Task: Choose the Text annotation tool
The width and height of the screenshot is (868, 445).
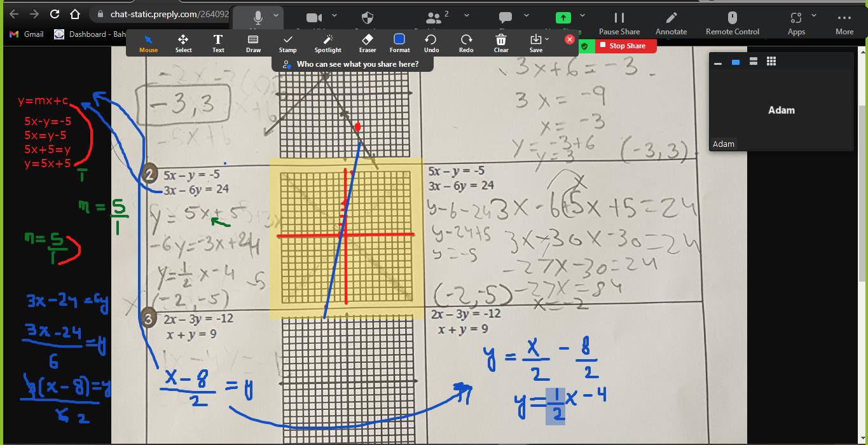Action: (x=218, y=43)
